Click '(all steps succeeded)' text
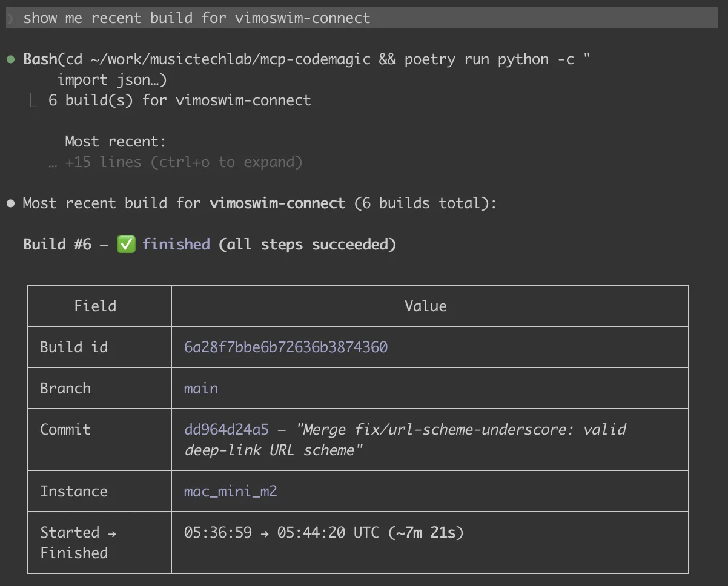Viewport: 728px width, 586px height. (x=307, y=244)
